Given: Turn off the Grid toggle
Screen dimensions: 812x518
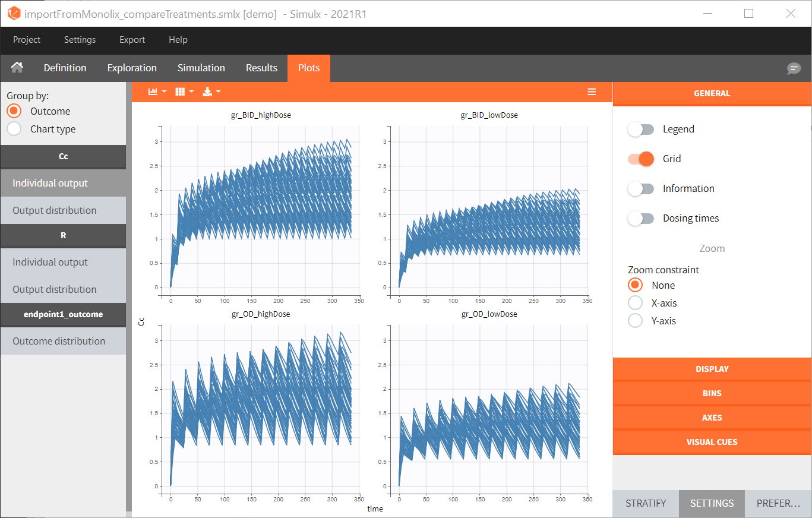Looking at the screenshot, I should (x=640, y=159).
